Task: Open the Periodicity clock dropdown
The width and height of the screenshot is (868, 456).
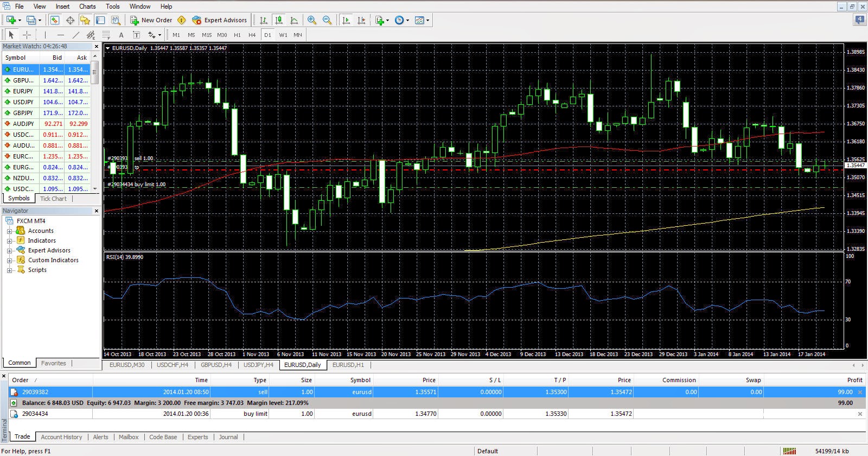Action: (401, 20)
